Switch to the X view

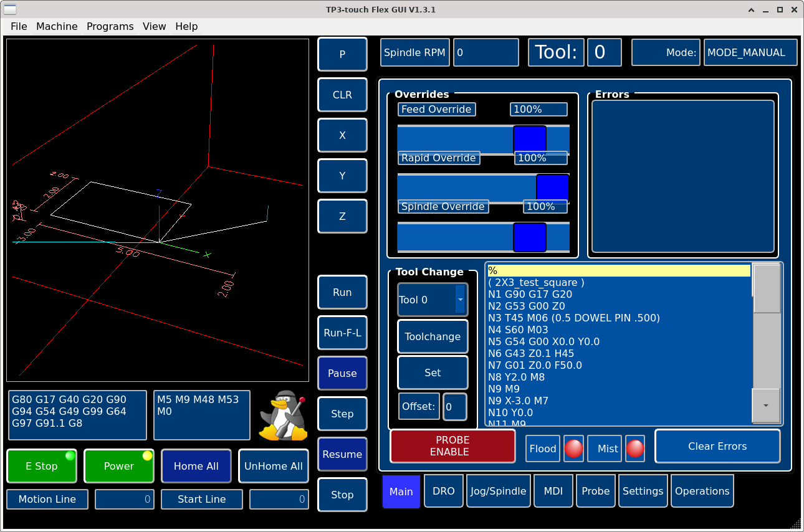tap(342, 135)
